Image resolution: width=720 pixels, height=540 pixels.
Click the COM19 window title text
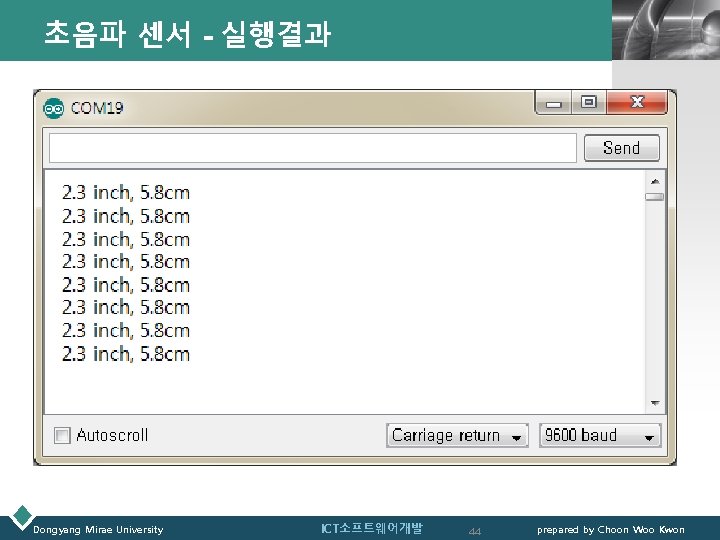tap(97, 108)
